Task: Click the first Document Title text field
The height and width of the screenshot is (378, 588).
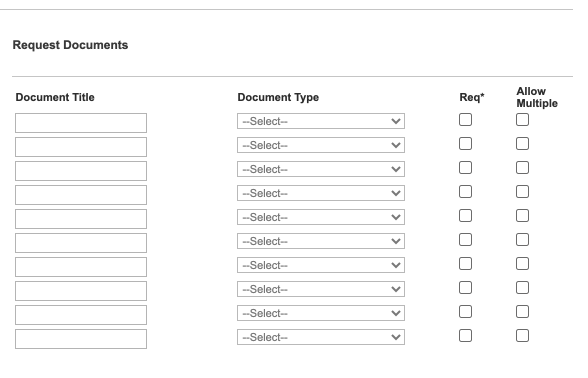Action: pyautogui.click(x=81, y=123)
